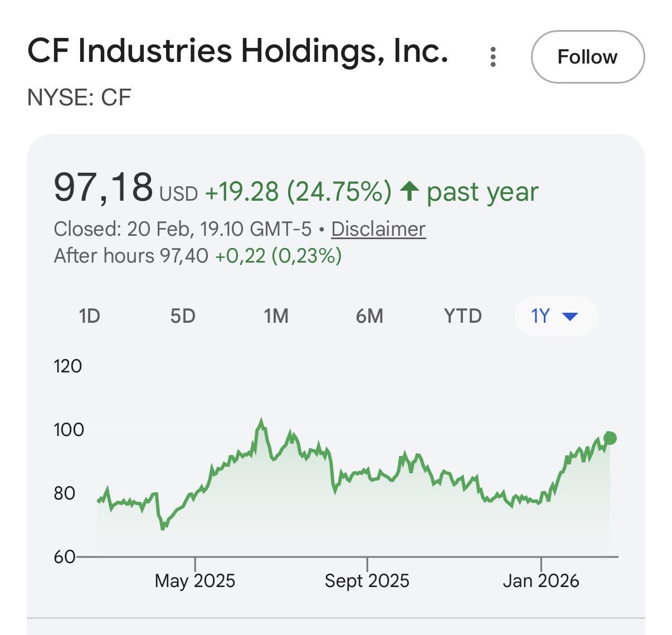The image size is (672, 635).
Task: Show the 1M chart view
Action: pos(276,316)
